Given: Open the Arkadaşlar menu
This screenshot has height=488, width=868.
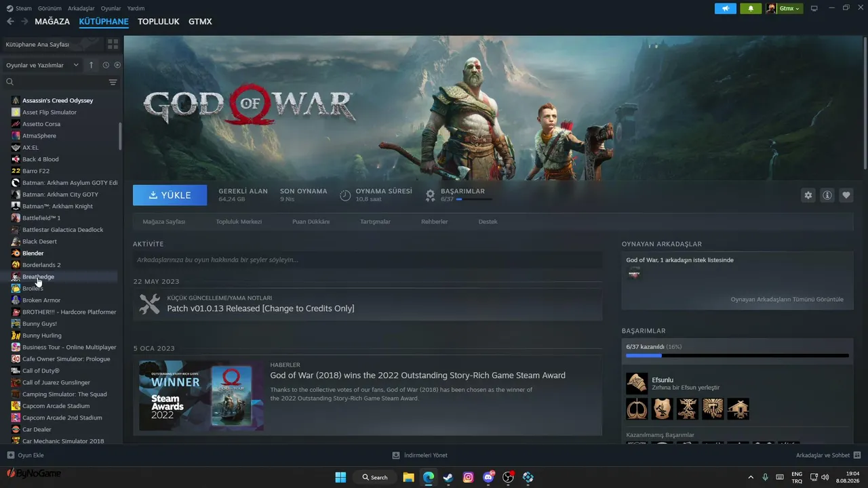Looking at the screenshot, I should (x=81, y=8).
